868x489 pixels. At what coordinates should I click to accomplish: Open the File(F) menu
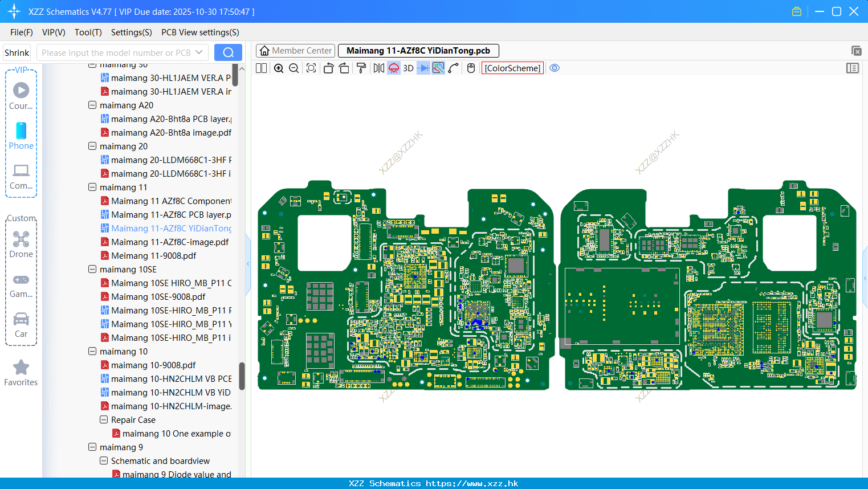point(22,32)
